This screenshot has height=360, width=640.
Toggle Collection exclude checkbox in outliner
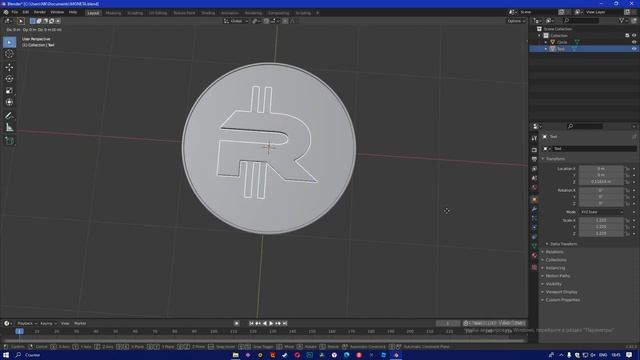point(627,36)
